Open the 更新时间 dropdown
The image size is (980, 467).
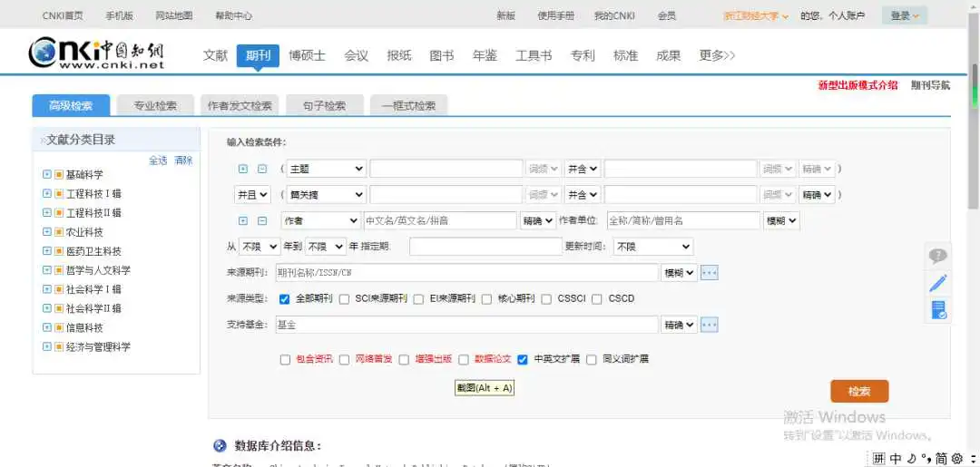point(653,247)
